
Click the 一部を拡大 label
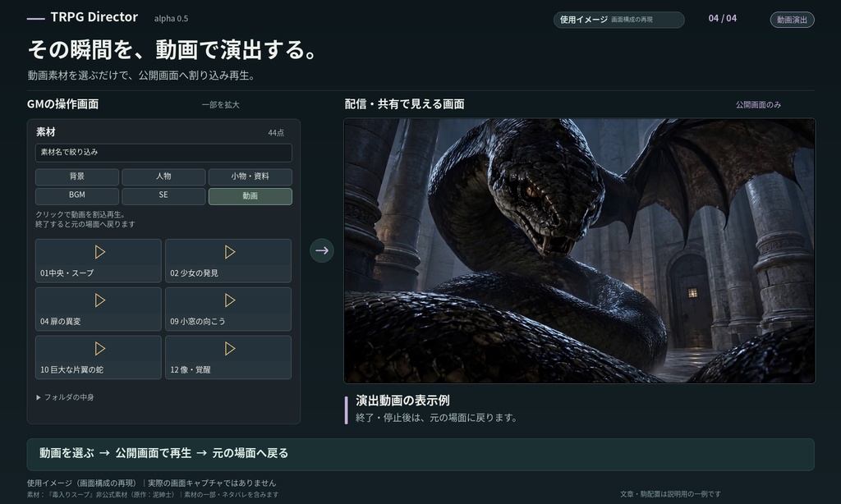click(x=220, y=105)
